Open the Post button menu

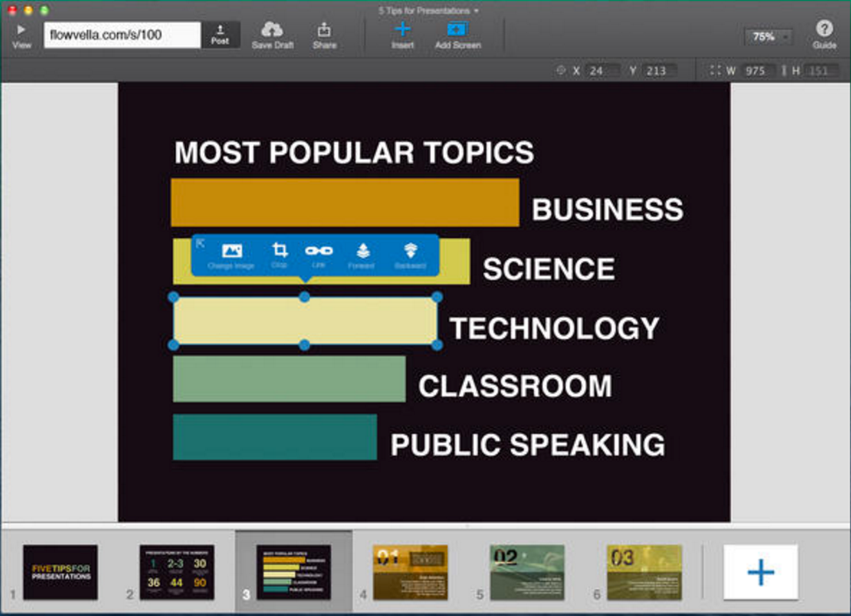[x=220, y=33]
